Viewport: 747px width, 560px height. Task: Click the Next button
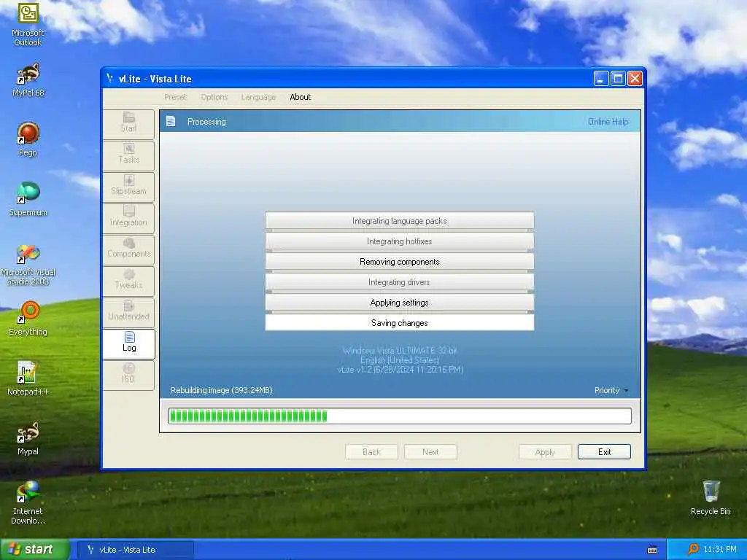tap(430, 452)
